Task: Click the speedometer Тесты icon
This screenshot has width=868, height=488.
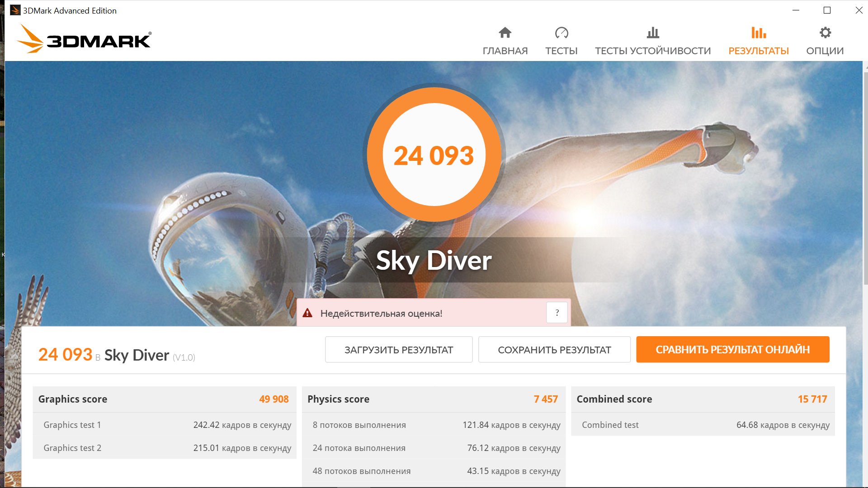Action: (x=561, y=33)
